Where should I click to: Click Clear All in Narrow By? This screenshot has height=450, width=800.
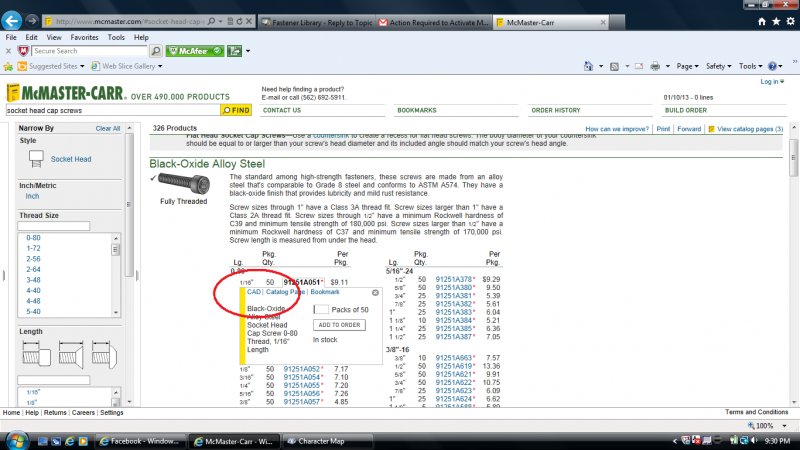click(108, 129)
